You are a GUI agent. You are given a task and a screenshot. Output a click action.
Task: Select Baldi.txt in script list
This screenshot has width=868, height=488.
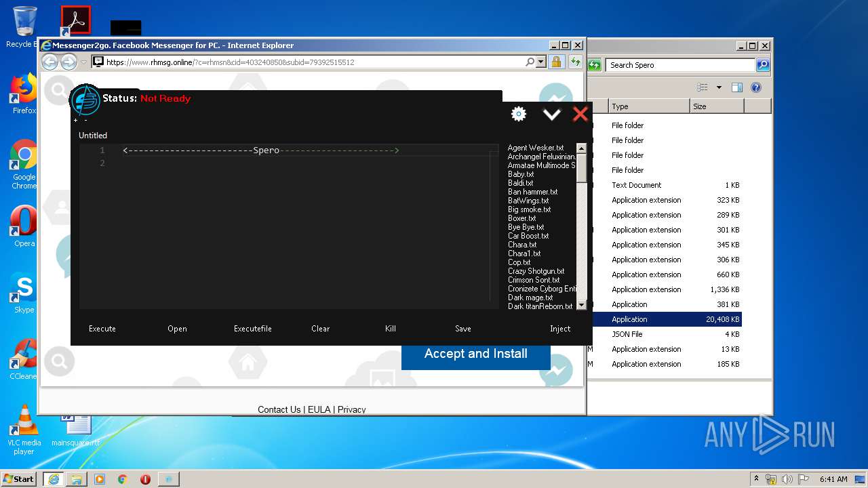[x=521, y=183]
